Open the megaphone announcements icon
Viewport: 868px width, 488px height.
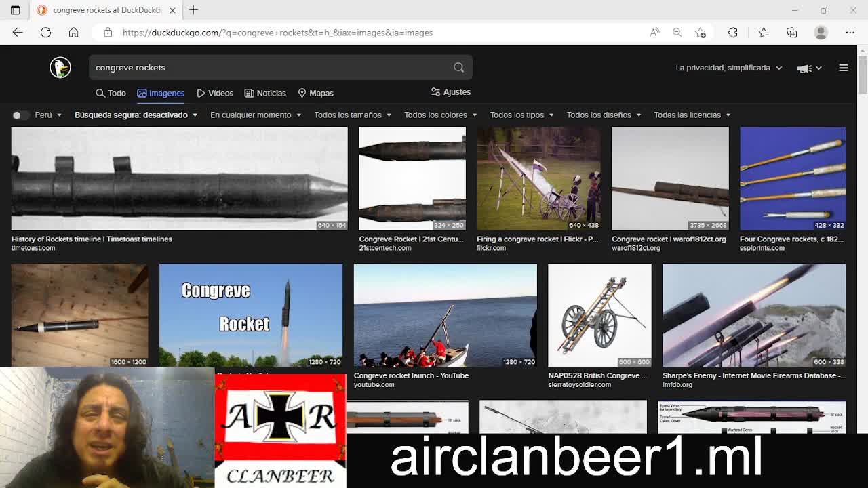(805, 68)
